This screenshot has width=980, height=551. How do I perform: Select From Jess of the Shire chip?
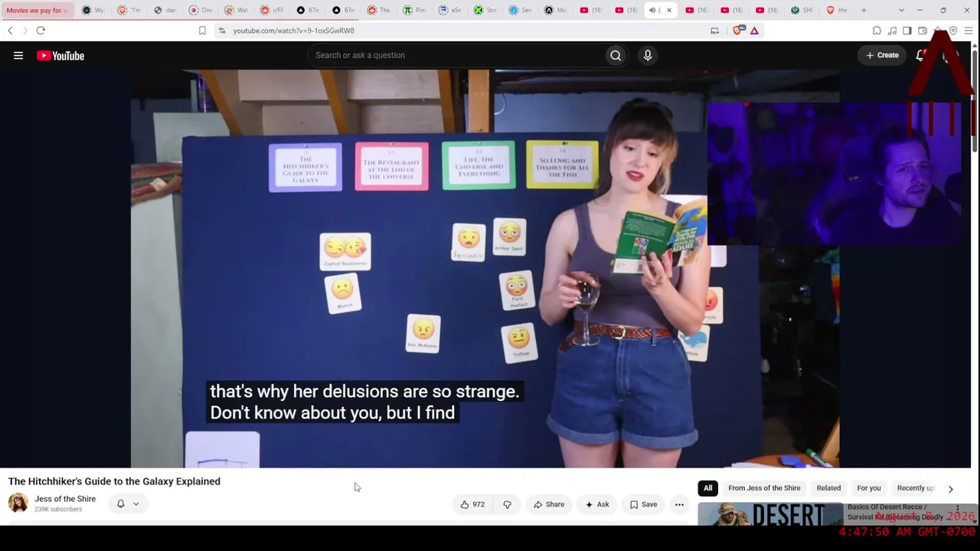click(x=764, y=488)
